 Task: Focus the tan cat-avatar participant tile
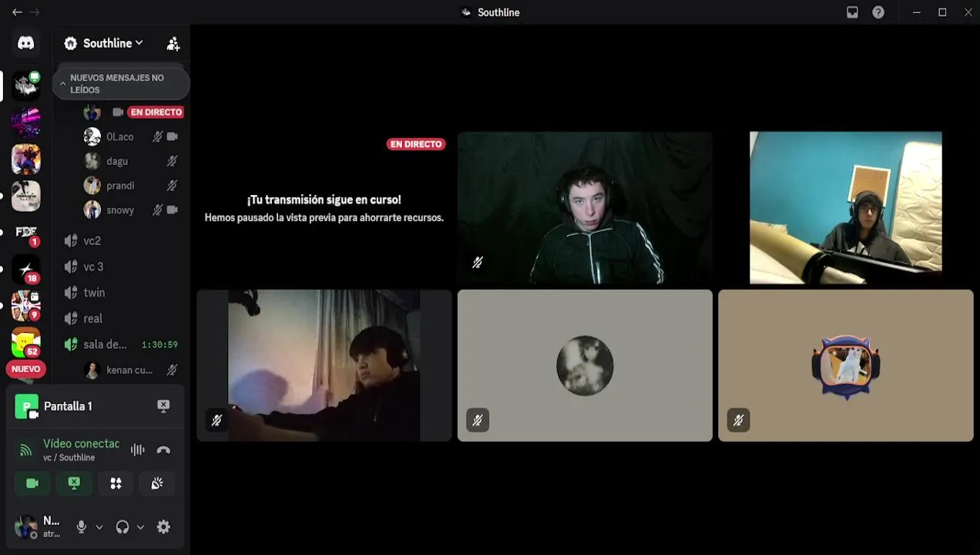click(x=846, y=365)
